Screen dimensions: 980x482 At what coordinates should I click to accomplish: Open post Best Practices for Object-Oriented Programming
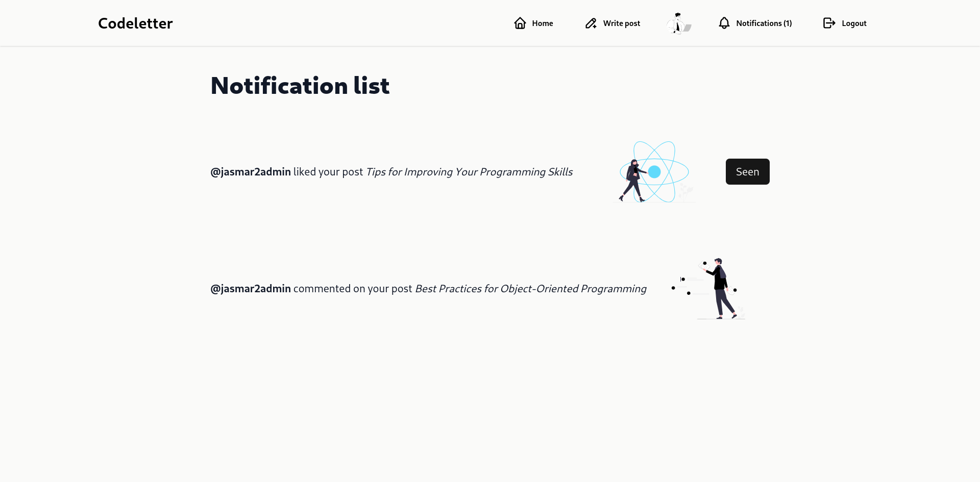531,289
